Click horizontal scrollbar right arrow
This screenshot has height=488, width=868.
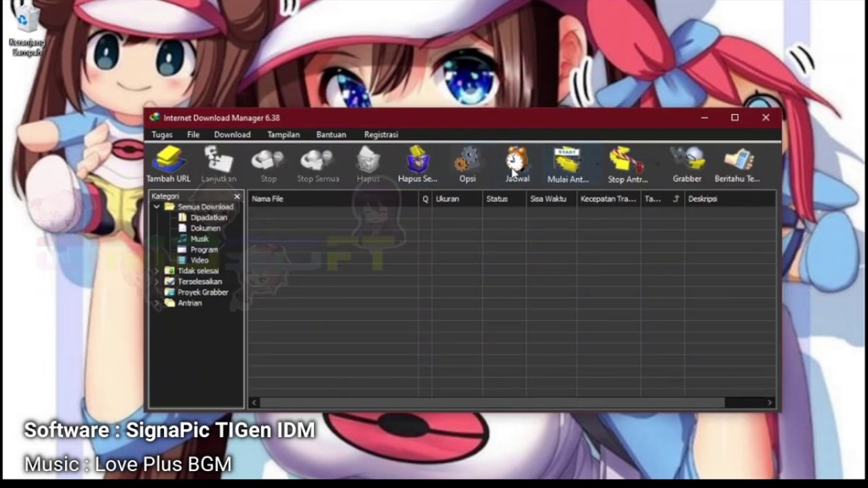click(770, 403)
